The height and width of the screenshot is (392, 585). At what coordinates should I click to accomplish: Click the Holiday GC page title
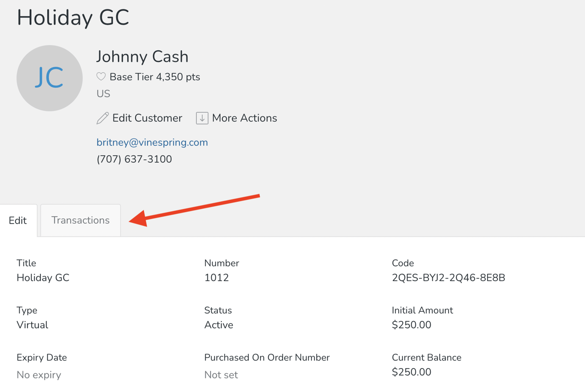tap(73, 18)
